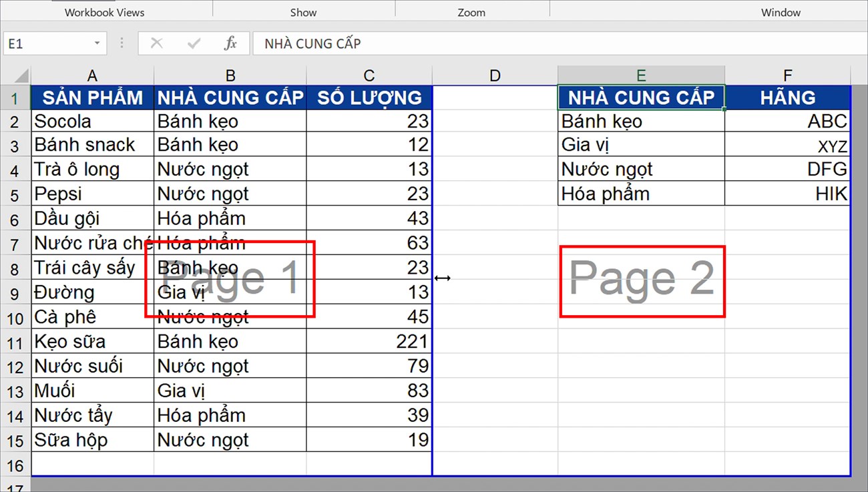Viewport: 868px width, 492px height.
Task: Click the quantity cell showing 221
Action: pos(369,341)
